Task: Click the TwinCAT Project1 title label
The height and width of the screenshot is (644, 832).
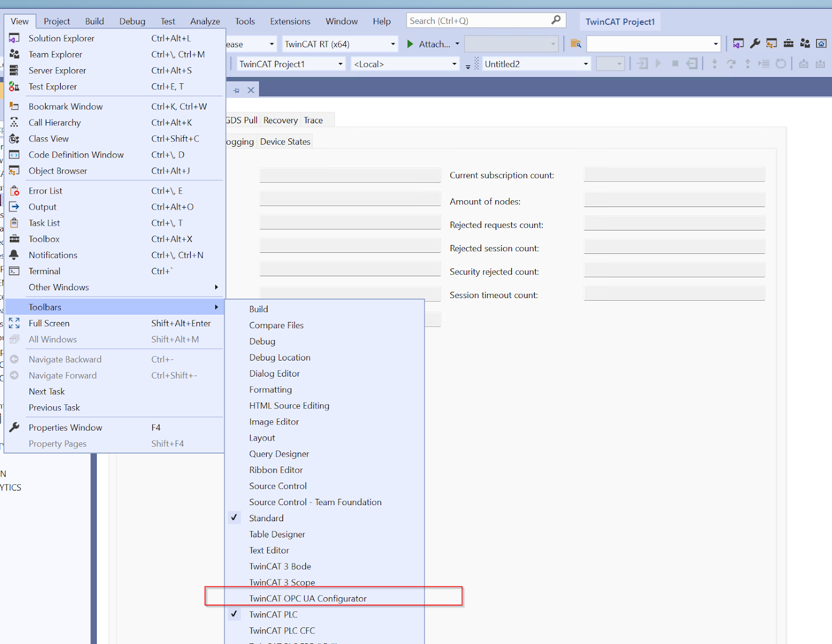Action: pos(620,22)
